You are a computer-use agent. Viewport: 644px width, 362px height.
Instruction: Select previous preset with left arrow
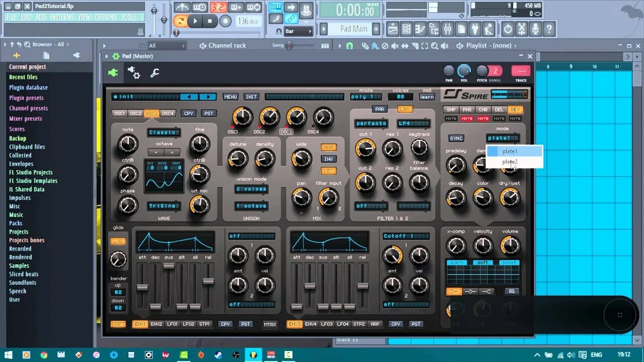[189, 97]
